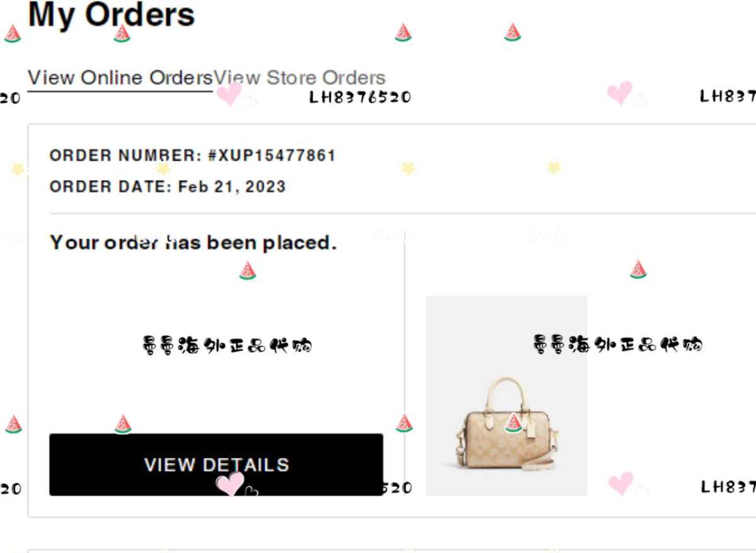Click pink heart near top-right LH83 watermark

point(620,93)
